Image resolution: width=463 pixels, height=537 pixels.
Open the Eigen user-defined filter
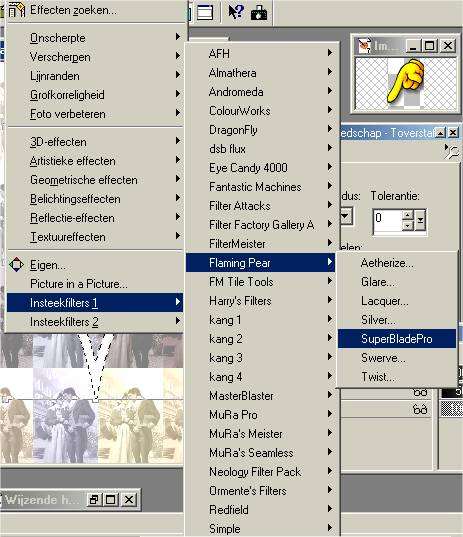95,265
